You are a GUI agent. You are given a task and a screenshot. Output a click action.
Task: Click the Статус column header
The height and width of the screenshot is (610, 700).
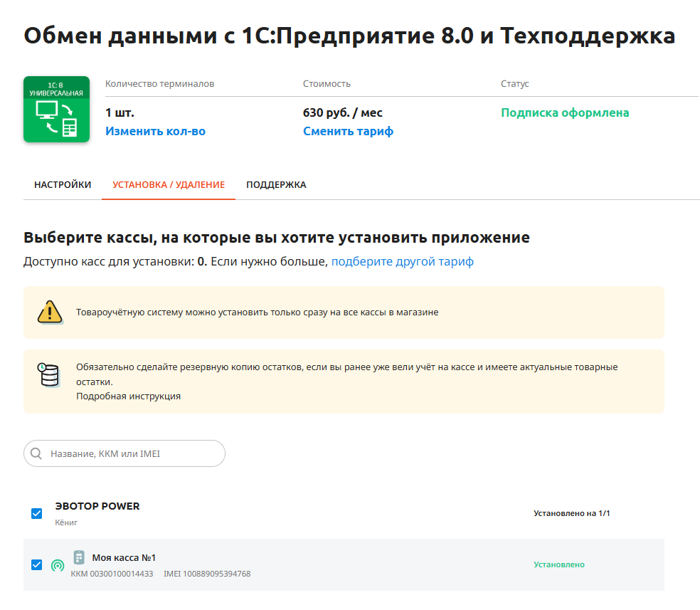(515, 84)
